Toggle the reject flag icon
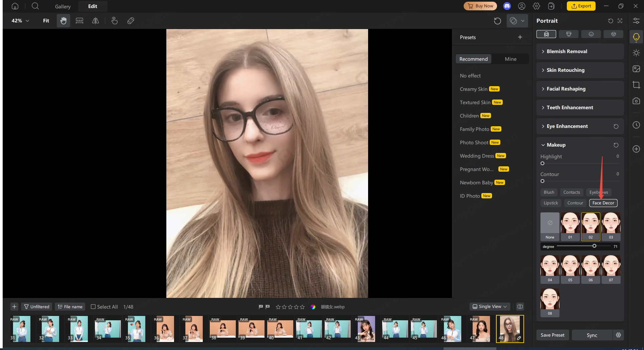The height and width of the screenshot is (350, 644). click(x=268, y=307)
